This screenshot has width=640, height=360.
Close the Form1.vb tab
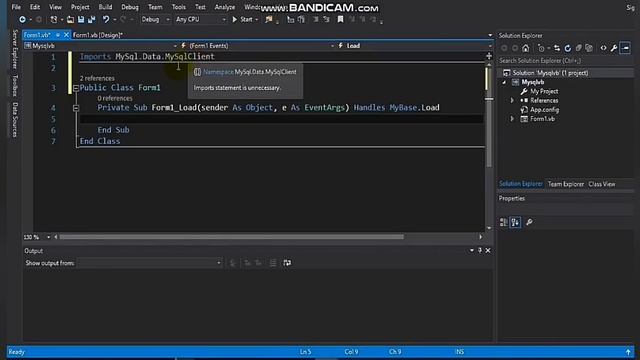[x=66, y=35]
